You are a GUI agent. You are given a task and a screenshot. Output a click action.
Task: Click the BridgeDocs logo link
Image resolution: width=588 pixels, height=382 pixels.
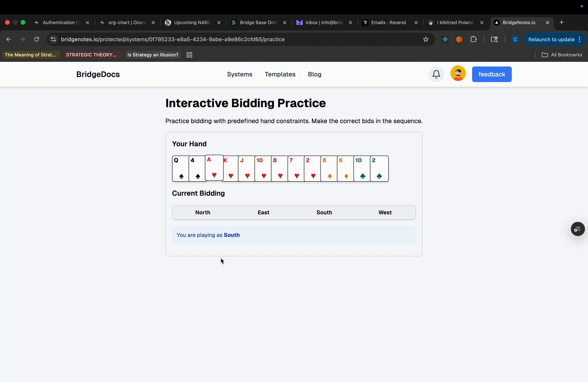(x=98, y=74)
